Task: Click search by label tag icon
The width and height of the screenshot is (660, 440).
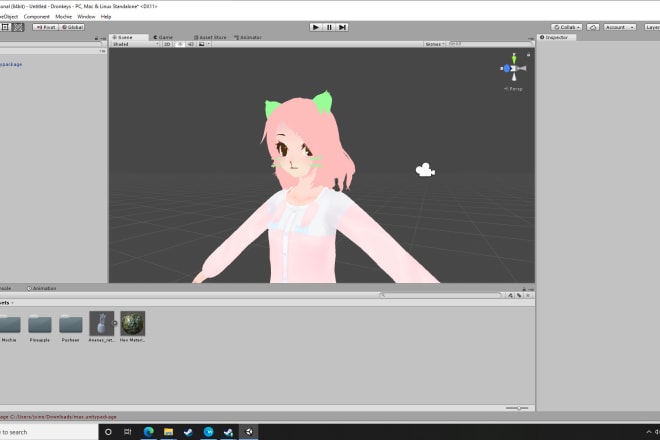Action: (x=519, y=296)
